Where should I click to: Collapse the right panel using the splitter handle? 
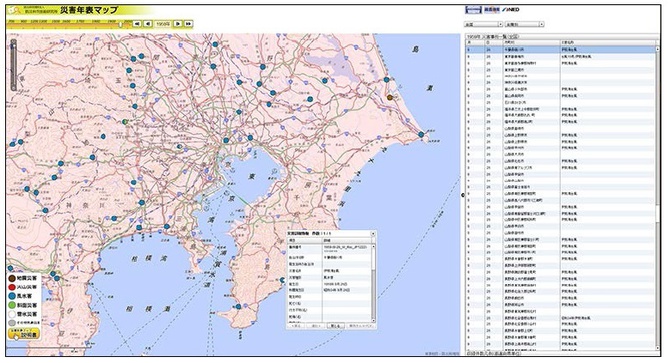[463, 195]
